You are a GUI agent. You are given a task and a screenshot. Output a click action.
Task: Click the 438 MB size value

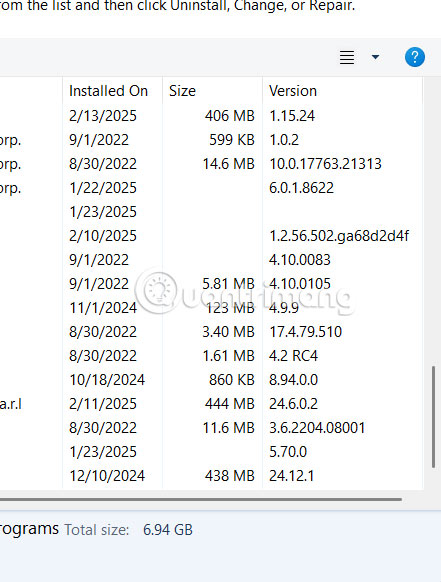click(x=229, y=476)
